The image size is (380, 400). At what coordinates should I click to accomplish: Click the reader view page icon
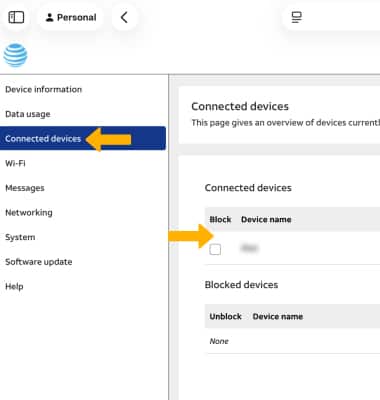[x=296, y=17]
